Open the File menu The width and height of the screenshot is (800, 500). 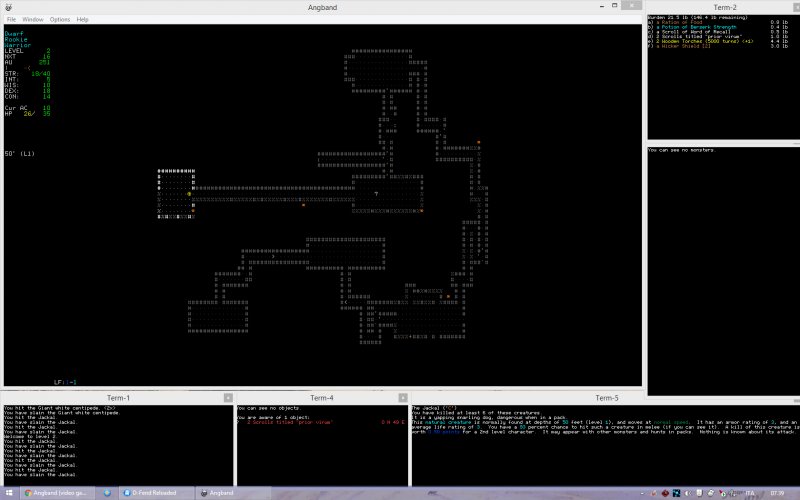[10, 19]
